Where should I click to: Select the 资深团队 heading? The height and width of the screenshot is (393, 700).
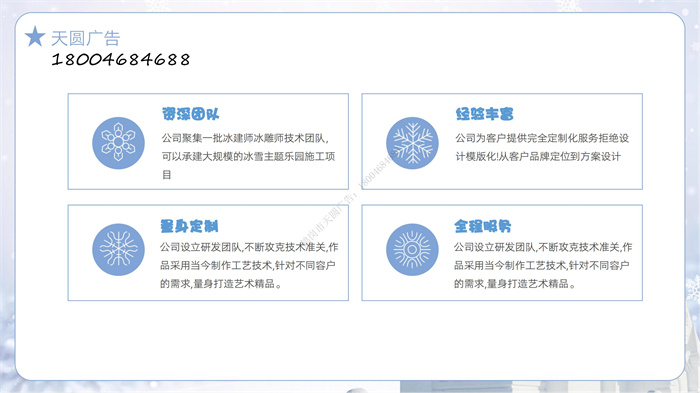click(x=191, y=114)
